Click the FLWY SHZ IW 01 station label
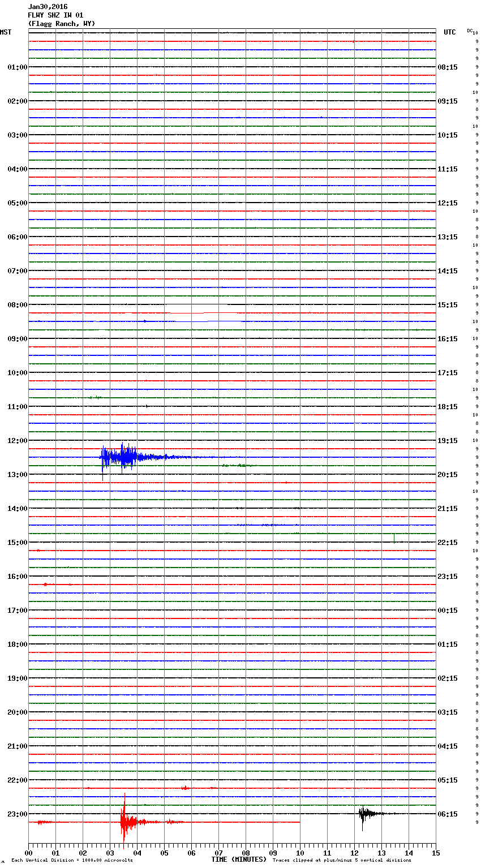 coord(55,15)
